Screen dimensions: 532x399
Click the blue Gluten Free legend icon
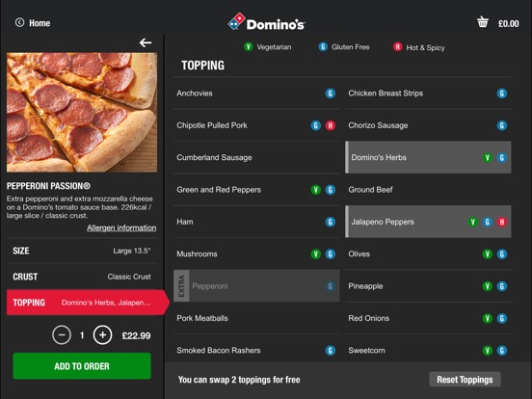(x=323, y=47)
